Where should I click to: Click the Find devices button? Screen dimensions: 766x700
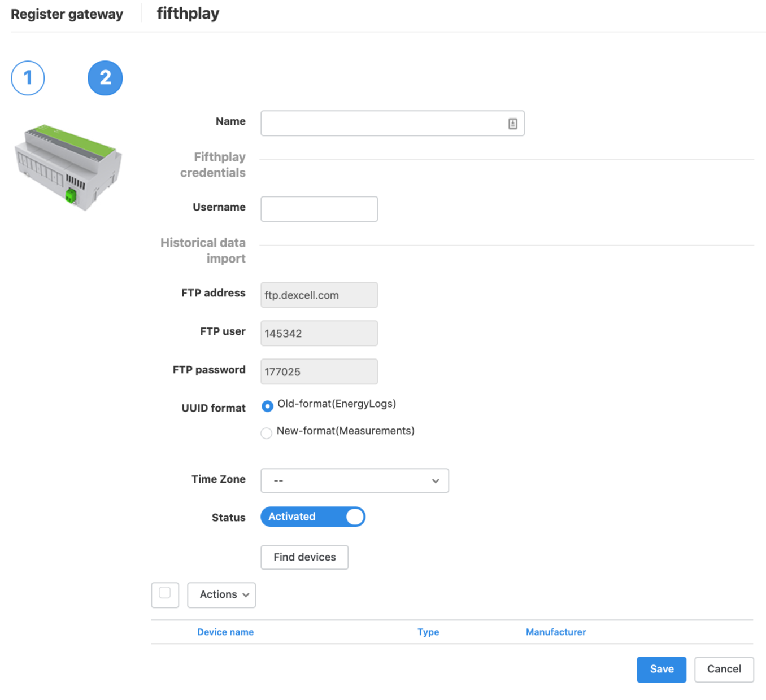[x=304, y=557]
